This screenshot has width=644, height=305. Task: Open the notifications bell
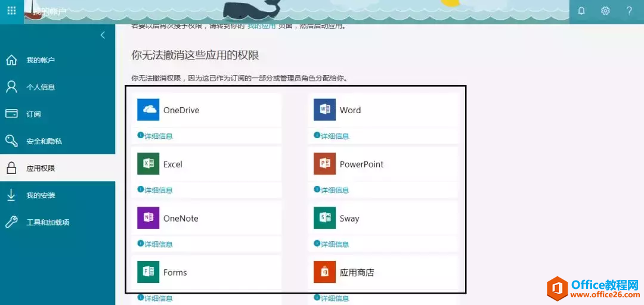(x=581, y=11)
